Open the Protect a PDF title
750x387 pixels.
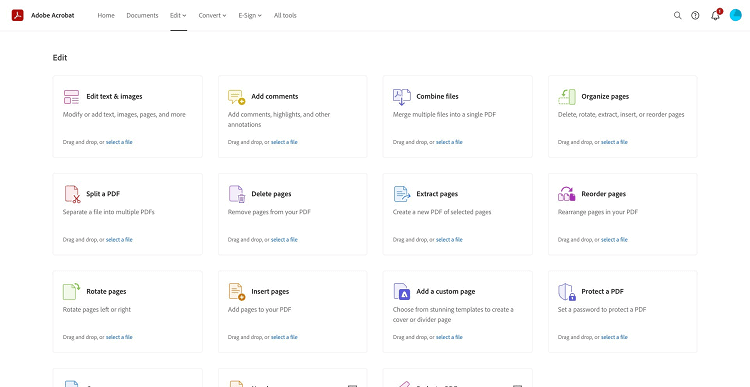603,292
